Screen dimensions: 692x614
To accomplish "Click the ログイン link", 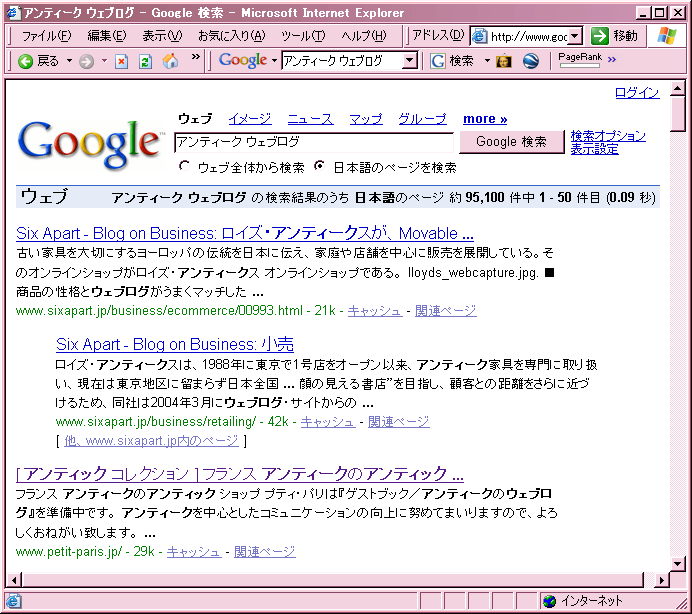I will (x=637, y=93).
